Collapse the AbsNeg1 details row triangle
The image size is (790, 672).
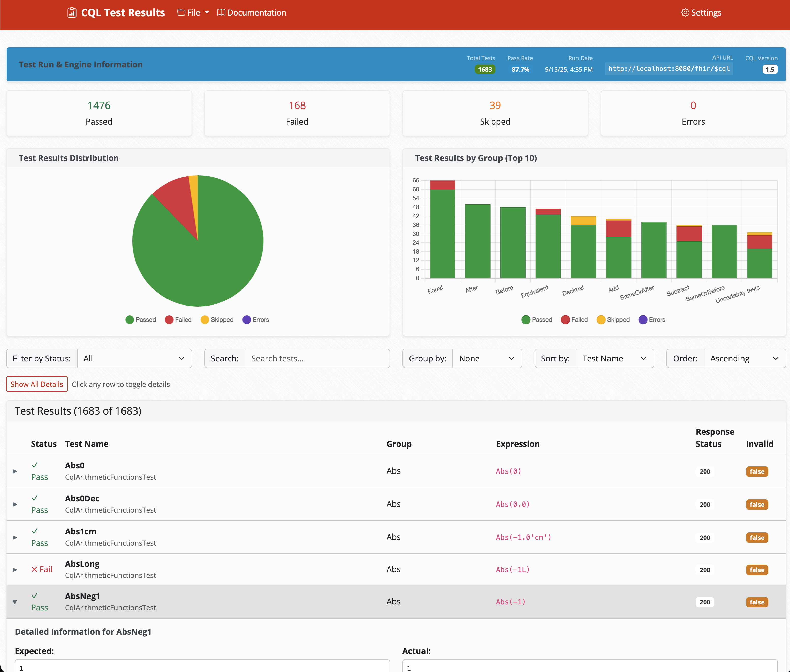pyautogui.click(x=15, y=602)
